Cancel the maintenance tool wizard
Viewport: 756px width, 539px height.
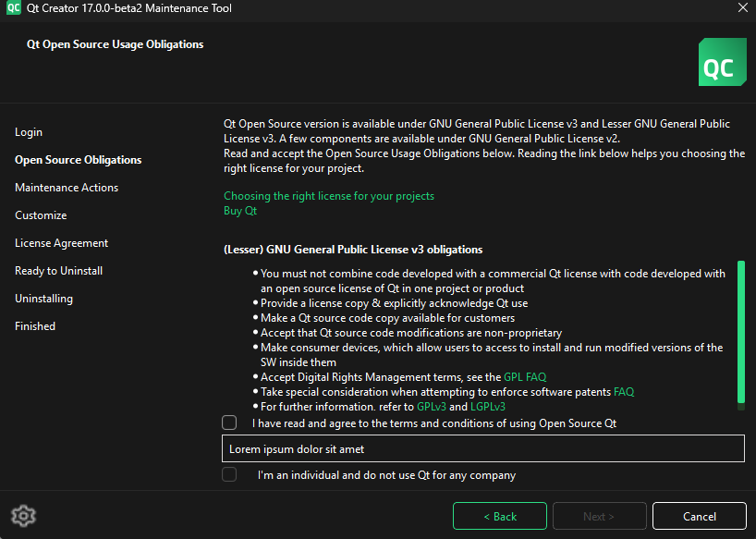tap(699, 516)
